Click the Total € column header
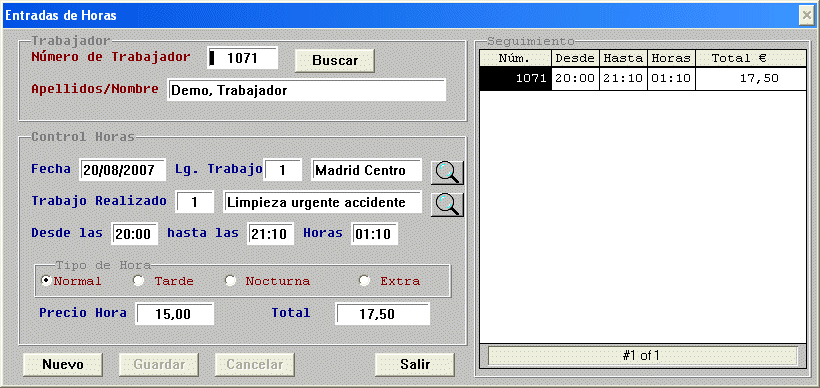 (750, 58)
